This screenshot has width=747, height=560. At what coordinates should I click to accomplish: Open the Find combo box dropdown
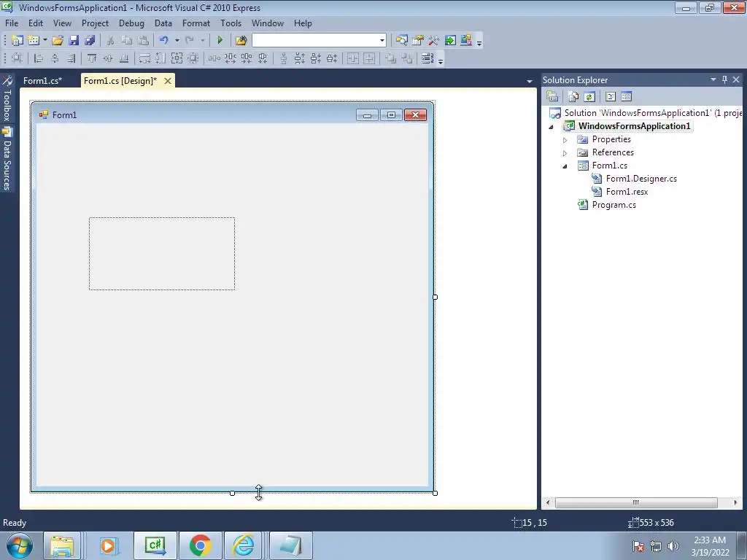382,41
